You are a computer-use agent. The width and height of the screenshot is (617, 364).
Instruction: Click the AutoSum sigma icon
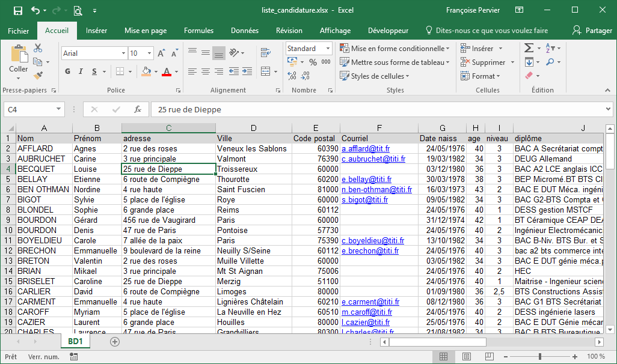pyautogui.click(x=529, y=48)
